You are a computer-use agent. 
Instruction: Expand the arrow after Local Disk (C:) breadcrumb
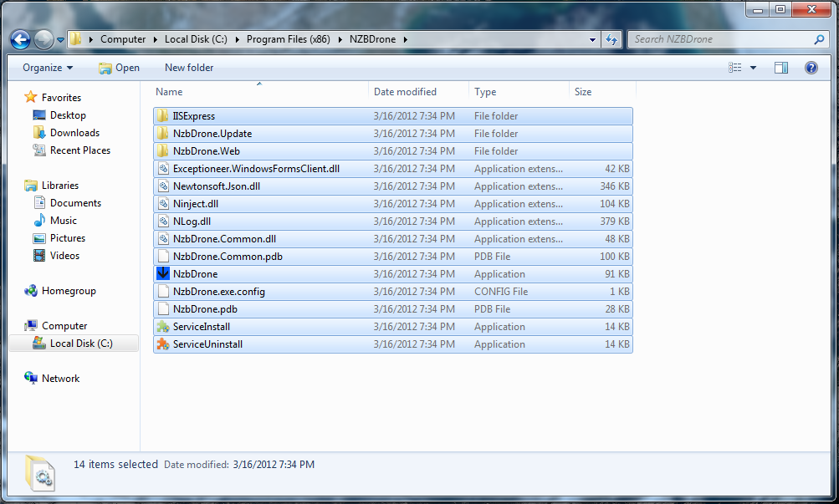(x=237, y=39)
